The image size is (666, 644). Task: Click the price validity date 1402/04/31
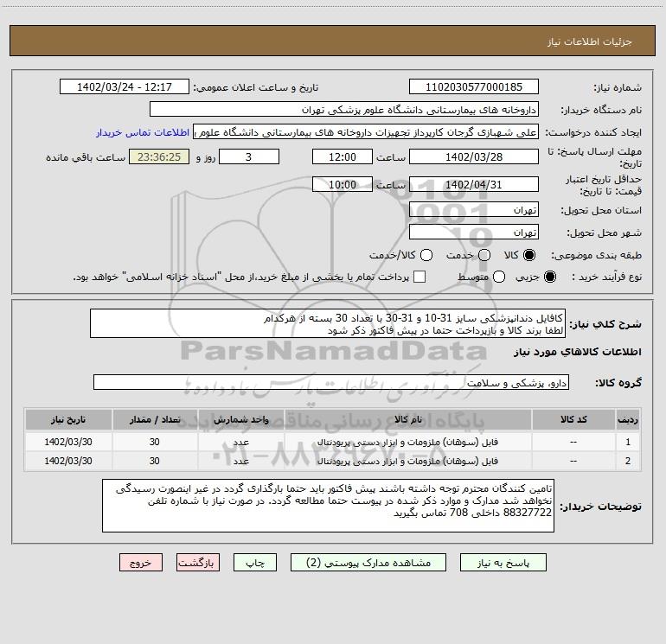(x=474, y=184)
